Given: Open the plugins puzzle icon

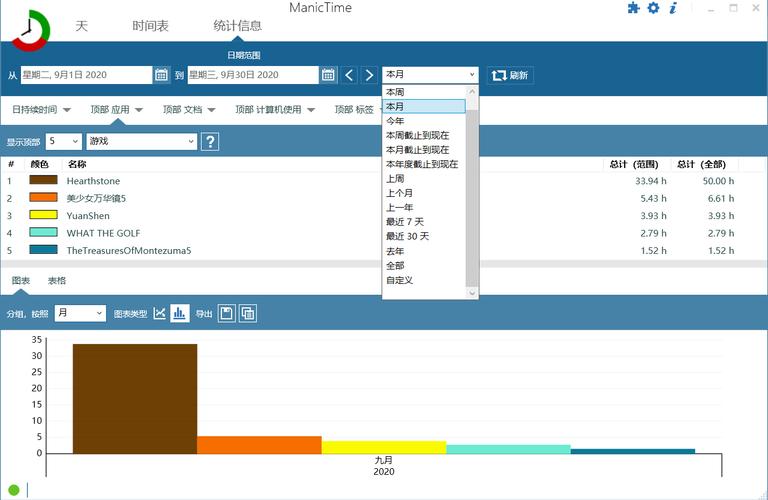Looking at the screenshot, I should click(633, 8).
